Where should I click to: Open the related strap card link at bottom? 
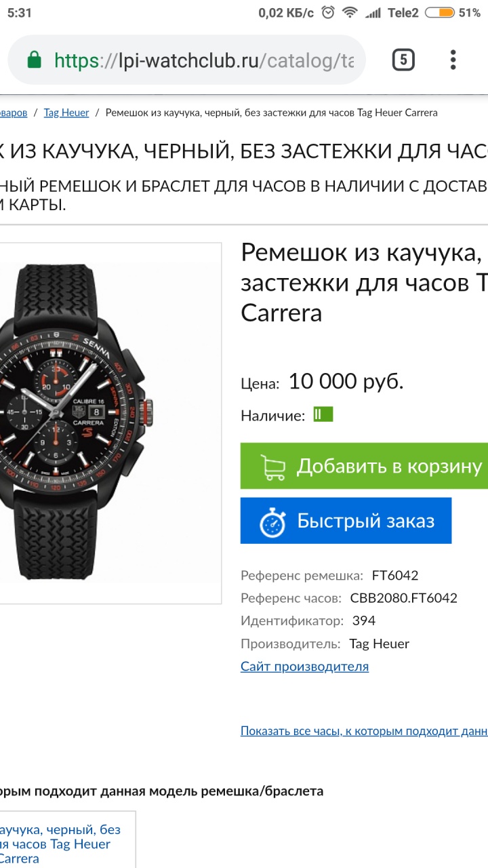60,844
